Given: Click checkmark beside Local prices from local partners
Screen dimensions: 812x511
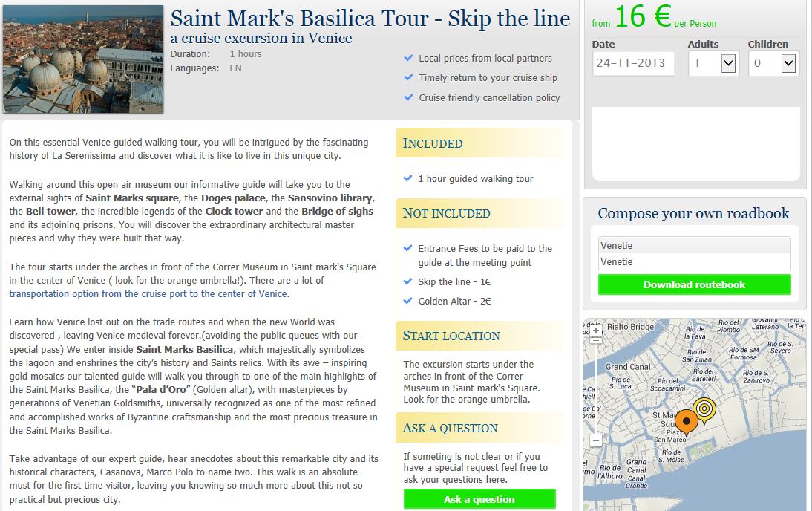Looking at the screenshot, I should click(x=408, y=58).
